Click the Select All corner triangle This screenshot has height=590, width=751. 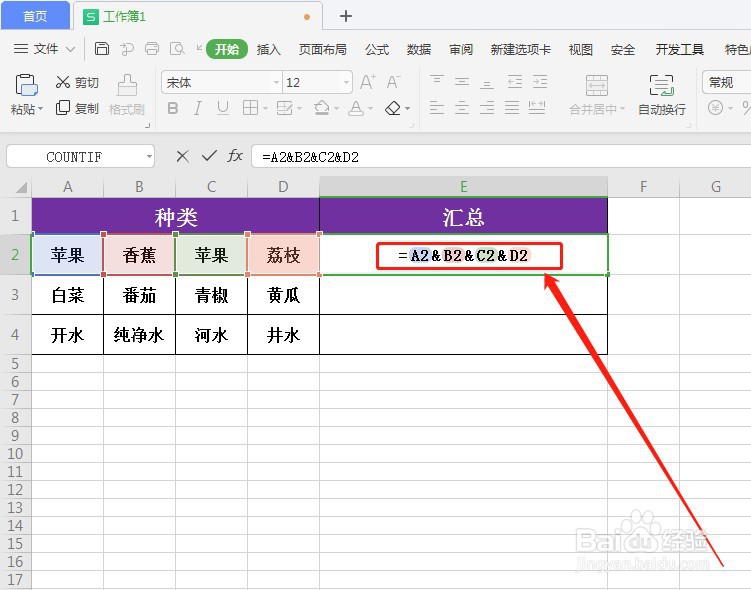coord(21,187)
